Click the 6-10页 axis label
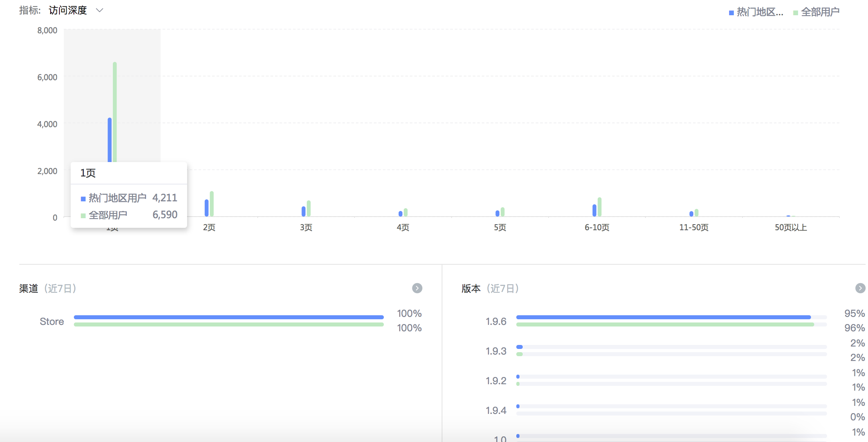This screenshot has width=868, height=442. point(597,227)
